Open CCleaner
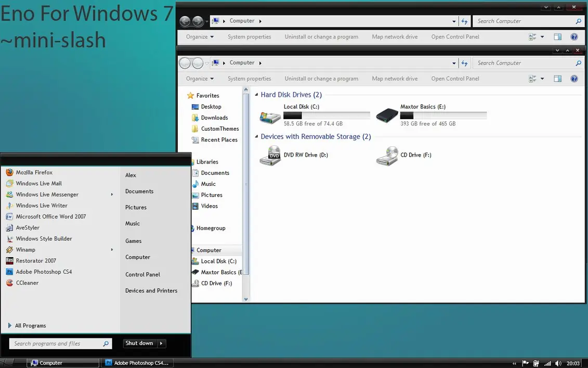 tap(22, 283)
